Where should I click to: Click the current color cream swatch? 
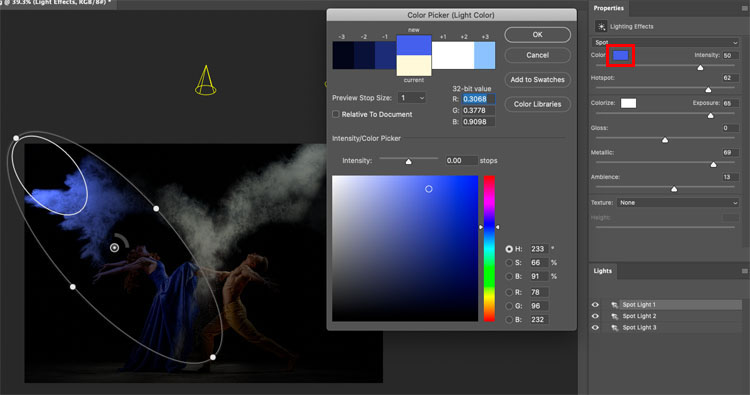tap(414, 65)
